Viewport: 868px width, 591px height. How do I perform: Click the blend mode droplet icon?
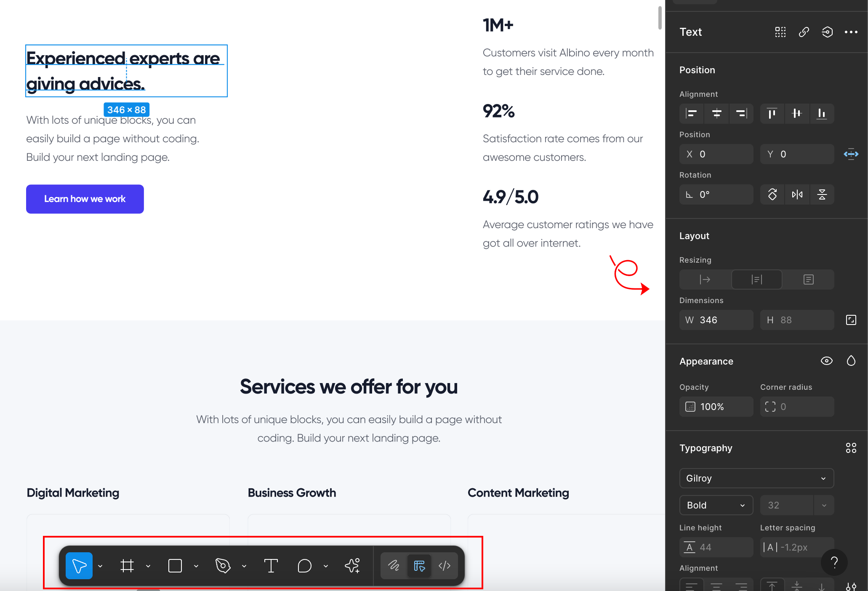[851, 361]
